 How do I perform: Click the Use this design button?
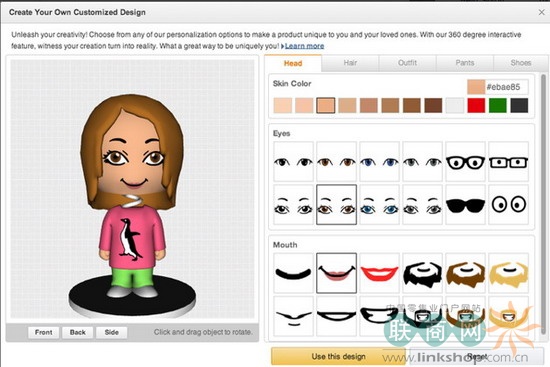(338, 356)
